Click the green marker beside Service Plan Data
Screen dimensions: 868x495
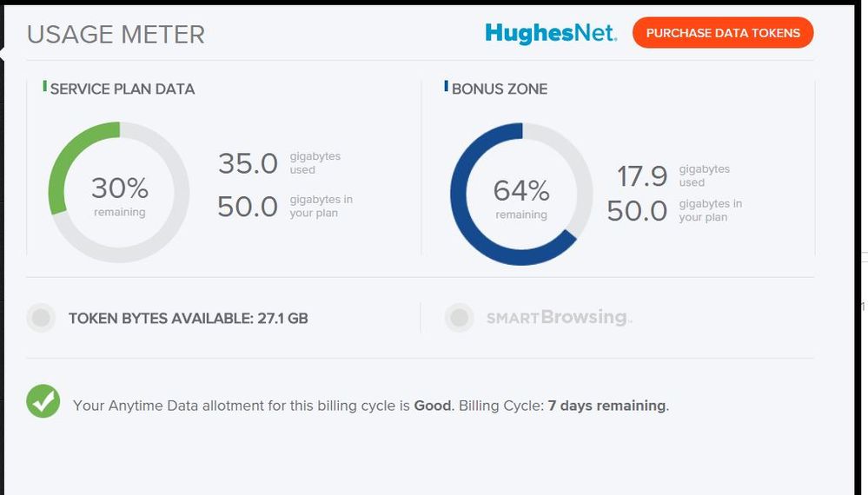(45, 87)
